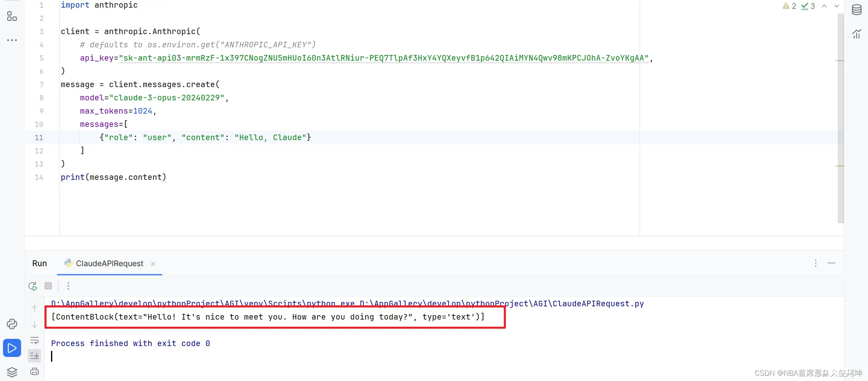Print the console output

(x=35, y=371)
